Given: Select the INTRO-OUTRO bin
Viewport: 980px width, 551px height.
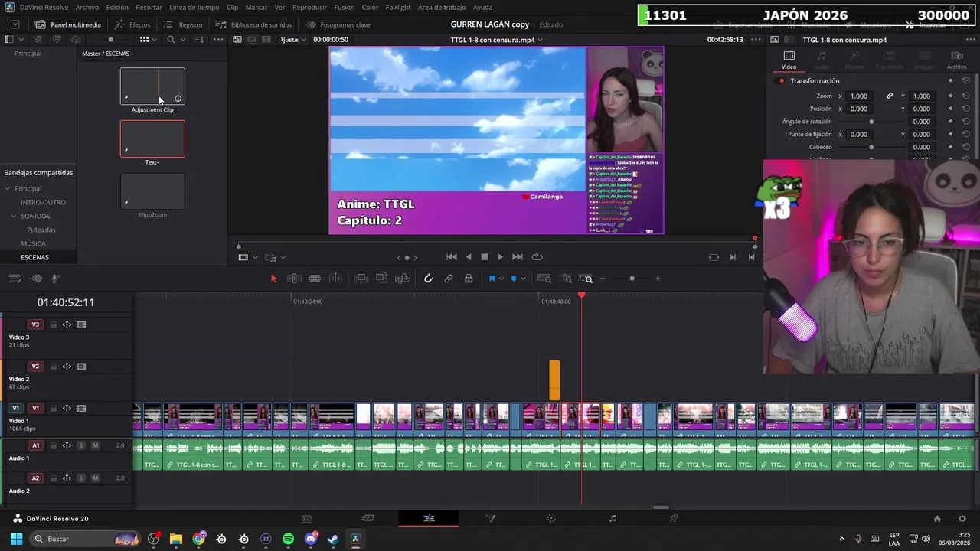Looking at the screenshot, I should [43, 202].
